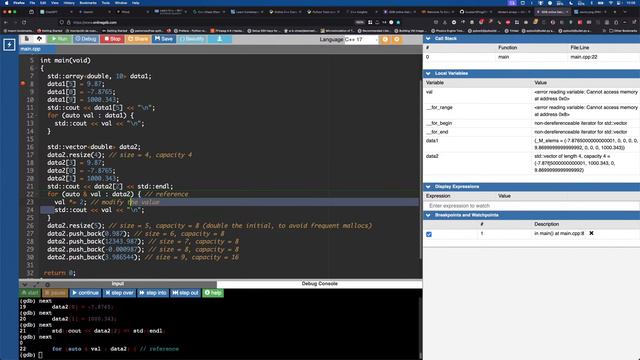The width and height of the screenshot is (640, 360).
Task: Save the project with the Save button
Action: tap(164, 39)
